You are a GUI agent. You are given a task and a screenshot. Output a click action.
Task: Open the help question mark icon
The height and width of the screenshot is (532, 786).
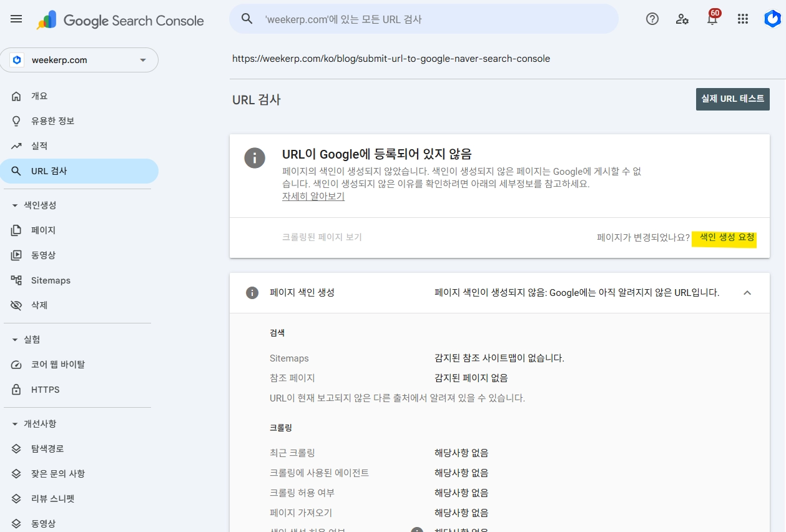[x=652, y=19]
